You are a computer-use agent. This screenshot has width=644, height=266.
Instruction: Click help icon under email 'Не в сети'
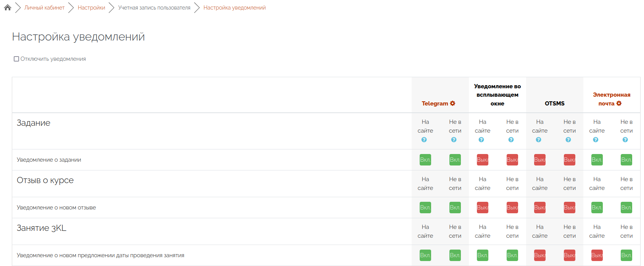(625, 140)
